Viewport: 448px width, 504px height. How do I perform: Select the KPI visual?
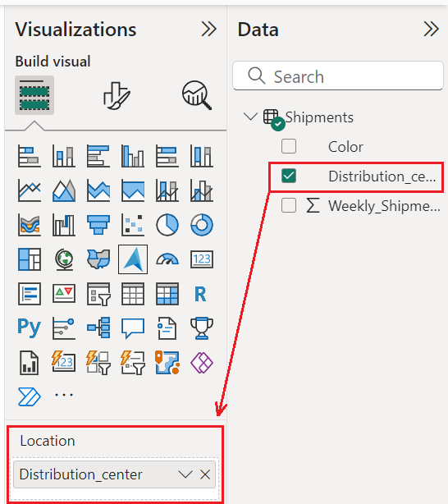64,294
